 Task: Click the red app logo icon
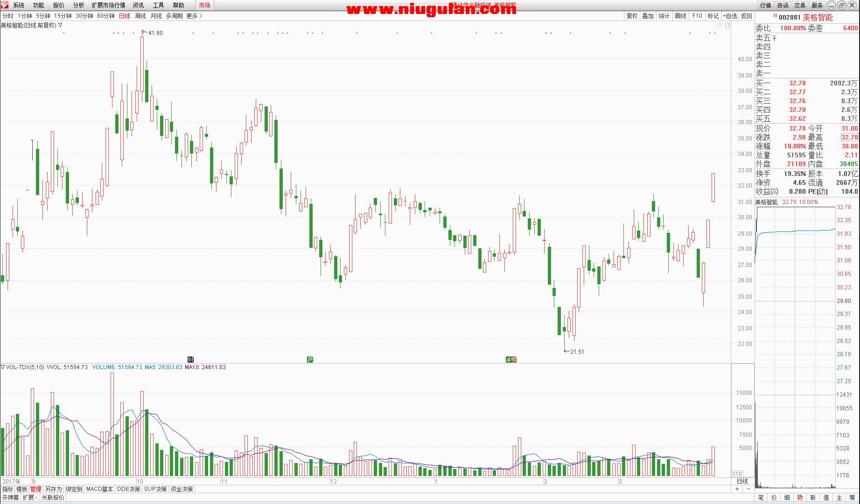[5, 5]
